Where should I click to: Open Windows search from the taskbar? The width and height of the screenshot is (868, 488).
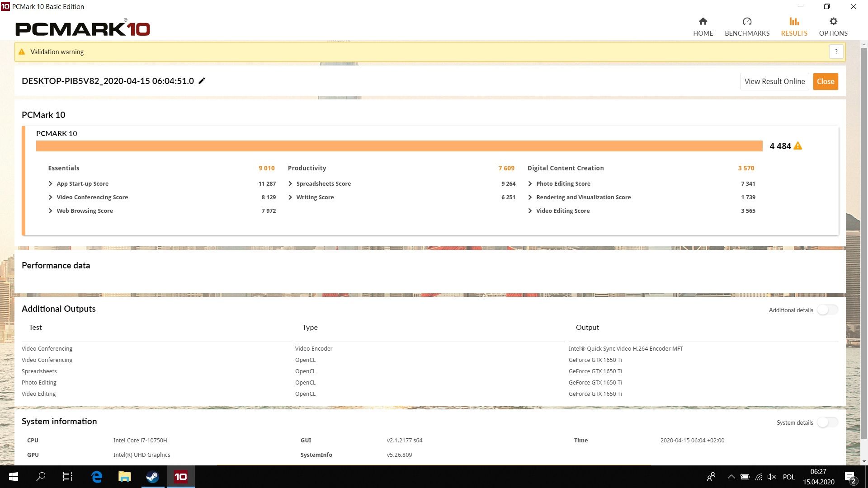(x=41, y=477)
